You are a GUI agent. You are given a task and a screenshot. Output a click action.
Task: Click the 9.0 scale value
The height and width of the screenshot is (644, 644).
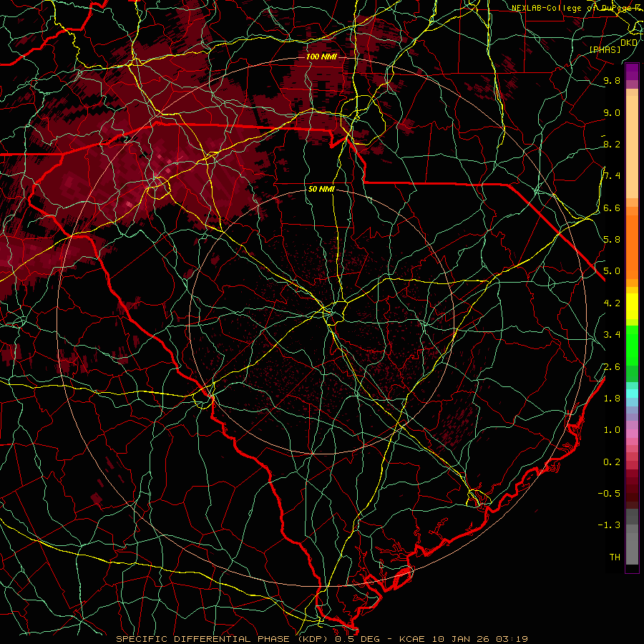point(612,112)
